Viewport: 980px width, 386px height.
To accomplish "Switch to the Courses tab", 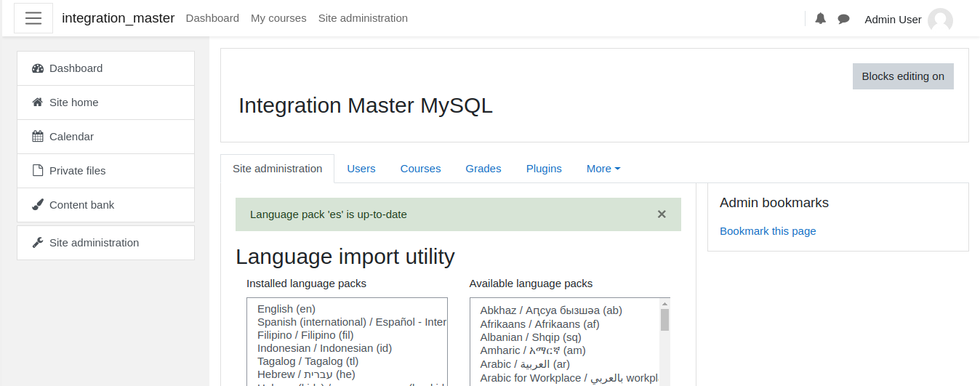I will [420, 169].
